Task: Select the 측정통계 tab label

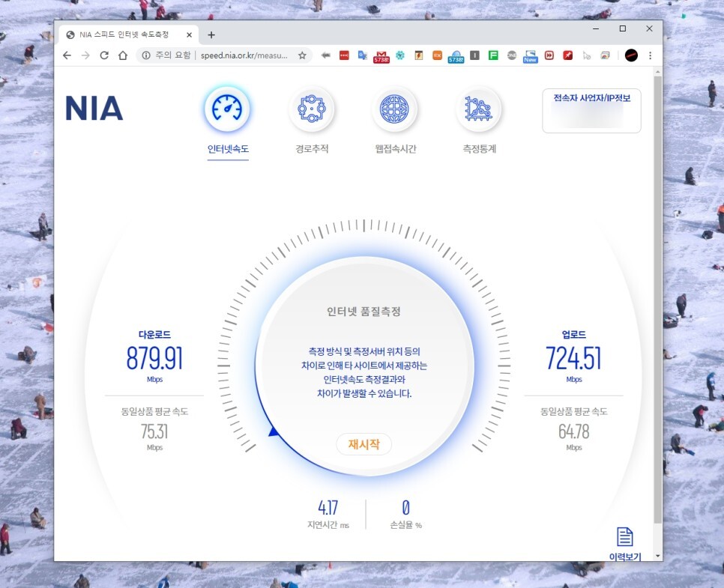Action: coord(479,149)
